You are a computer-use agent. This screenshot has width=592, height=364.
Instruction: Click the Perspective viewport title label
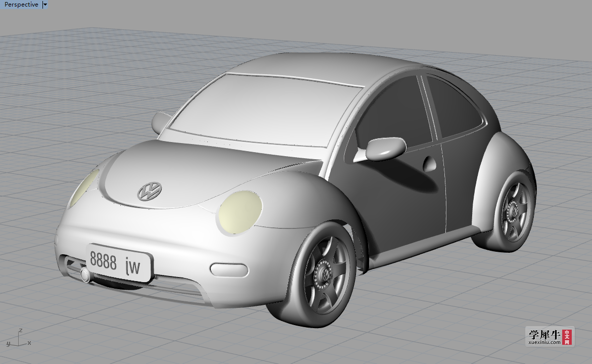(21, 5)
